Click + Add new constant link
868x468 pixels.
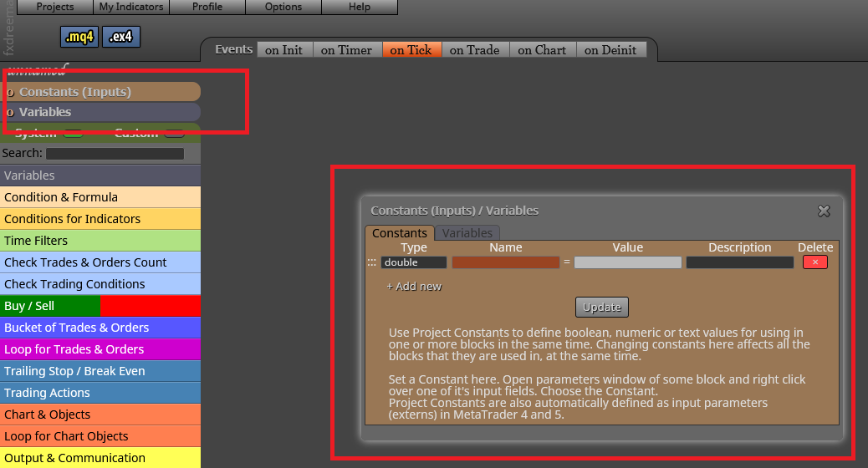414,287
